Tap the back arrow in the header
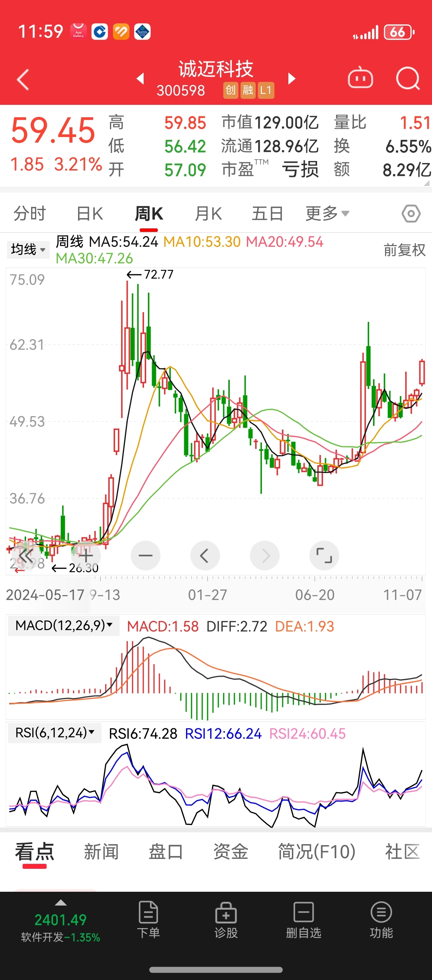 pyautogui.click(x=23, y=79)
